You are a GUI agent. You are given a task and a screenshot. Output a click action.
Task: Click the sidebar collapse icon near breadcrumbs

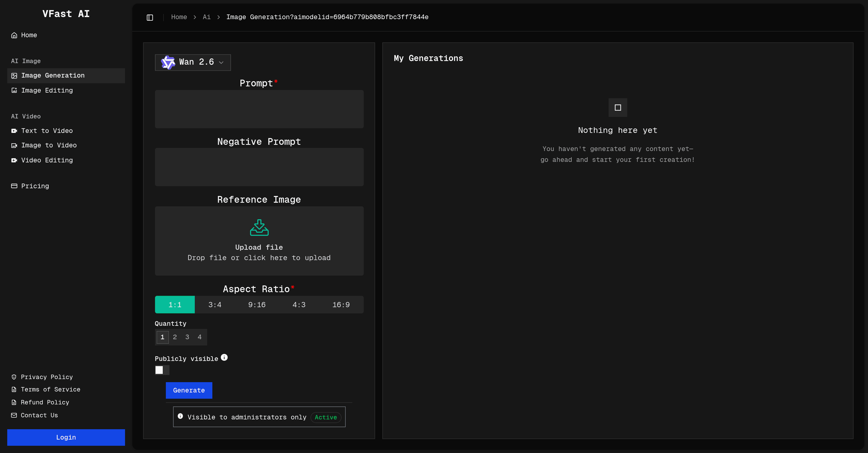[150, 17]
